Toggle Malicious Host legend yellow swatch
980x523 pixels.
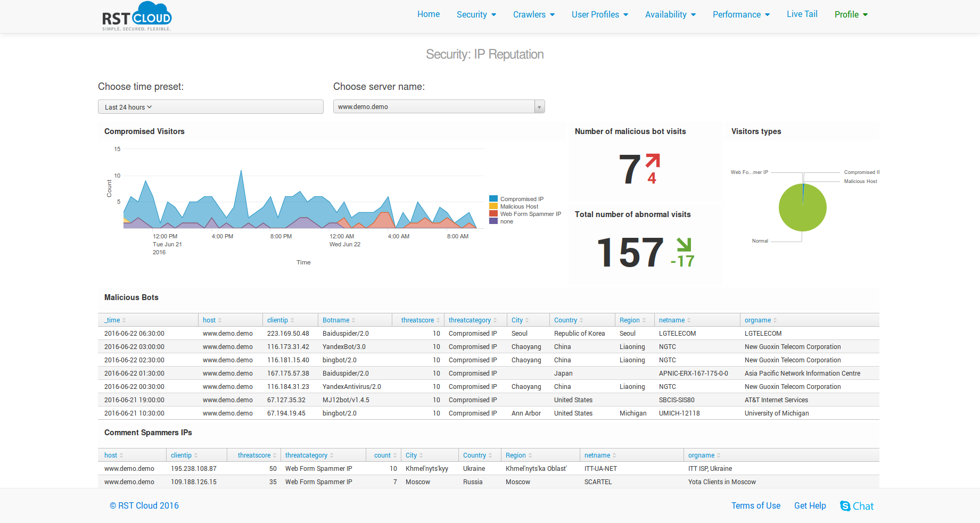tap(493, 206)
